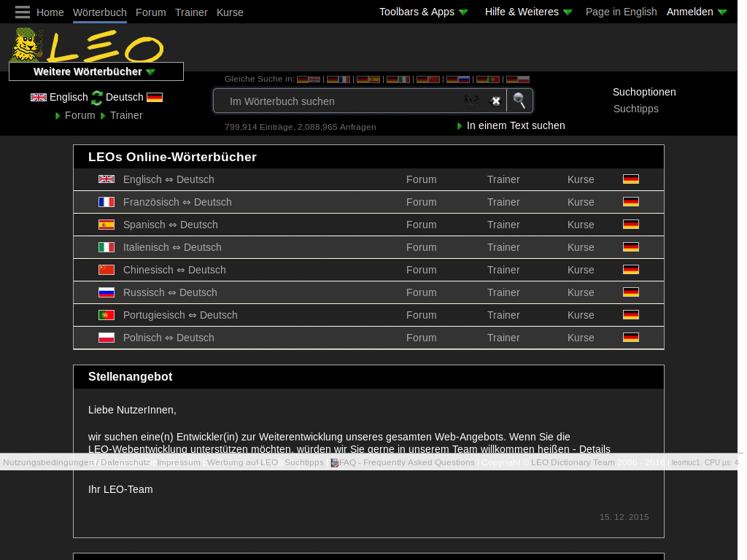Click the German flag beside Deutsch in sidebar

(x=155, y=98)
